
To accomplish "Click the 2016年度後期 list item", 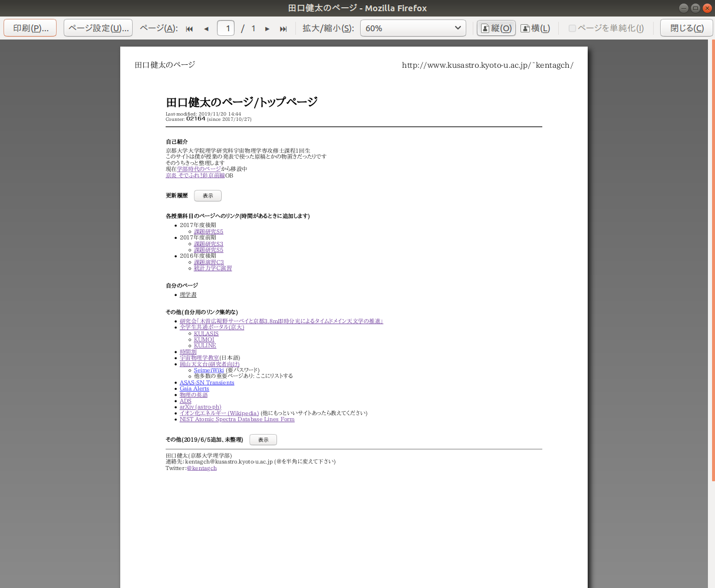I will click(198, 256).
